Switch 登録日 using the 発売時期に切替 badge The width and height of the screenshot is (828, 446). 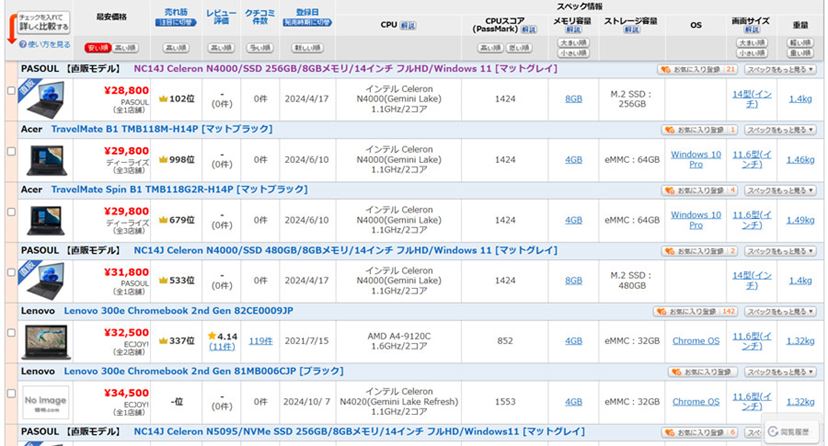(x=307, y=23)
